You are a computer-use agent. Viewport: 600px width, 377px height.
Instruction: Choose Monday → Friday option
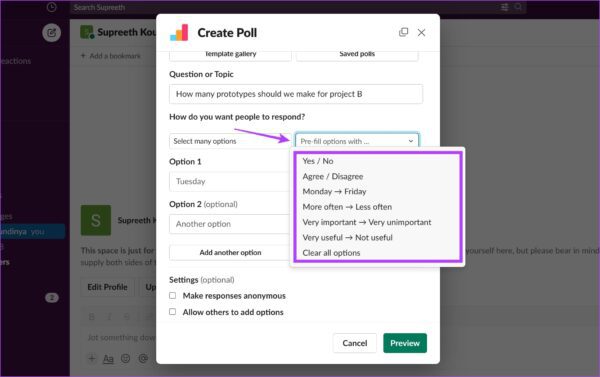(334, 191)
